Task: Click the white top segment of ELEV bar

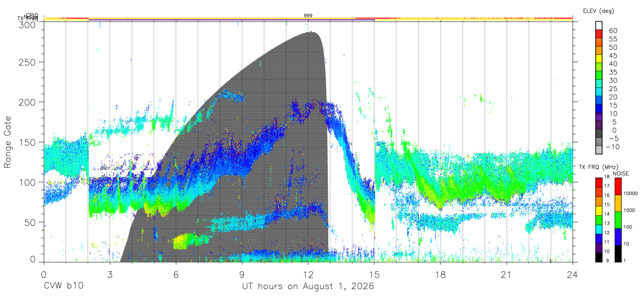Action: tap(599, 25)
